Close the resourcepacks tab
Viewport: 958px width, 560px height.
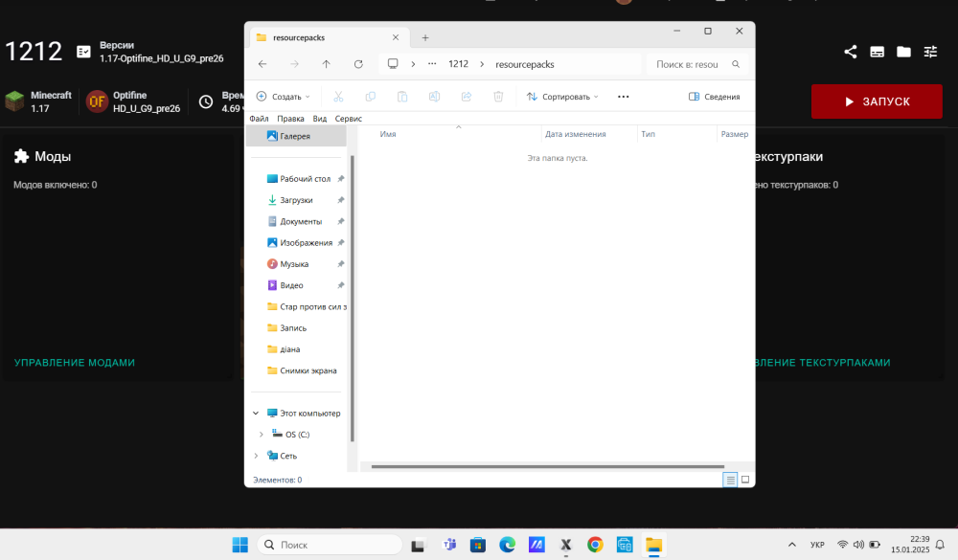click(396, 37)
